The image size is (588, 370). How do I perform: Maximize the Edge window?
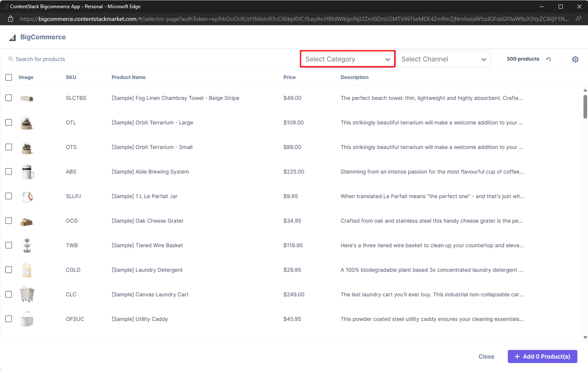tap(560, 7)
